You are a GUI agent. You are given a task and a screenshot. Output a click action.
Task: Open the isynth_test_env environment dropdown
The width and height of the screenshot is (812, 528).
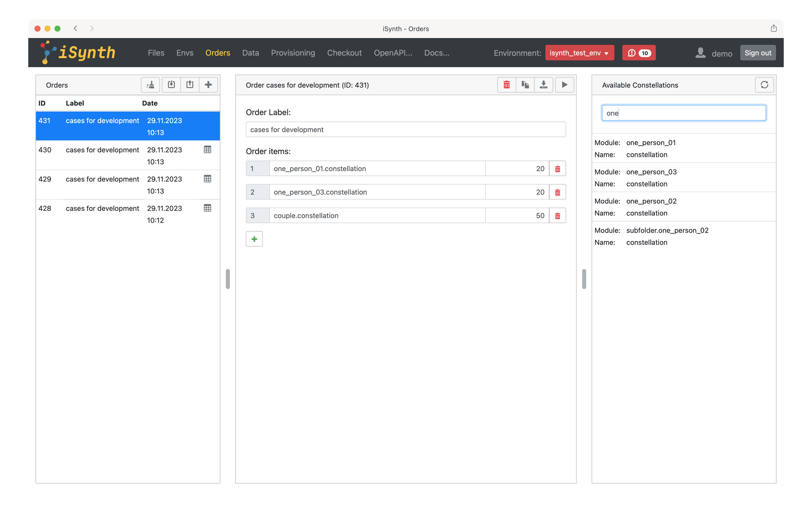pyautogui.click(x=580, y=53)
